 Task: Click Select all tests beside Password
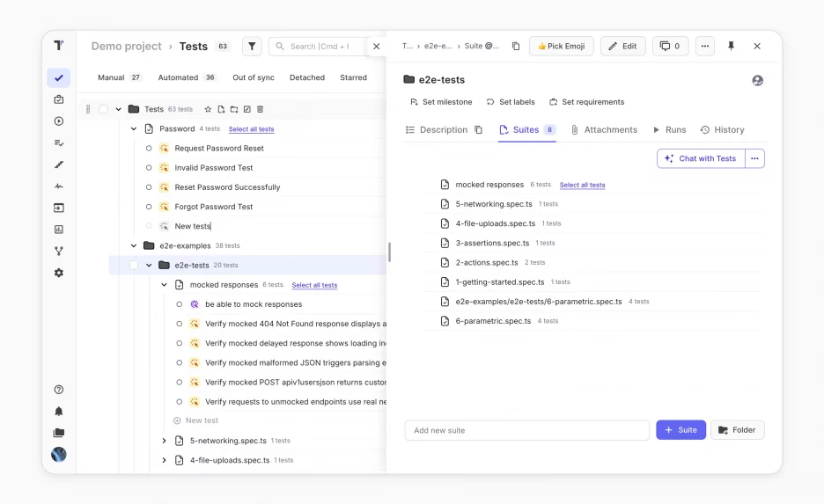pos(251,129)
